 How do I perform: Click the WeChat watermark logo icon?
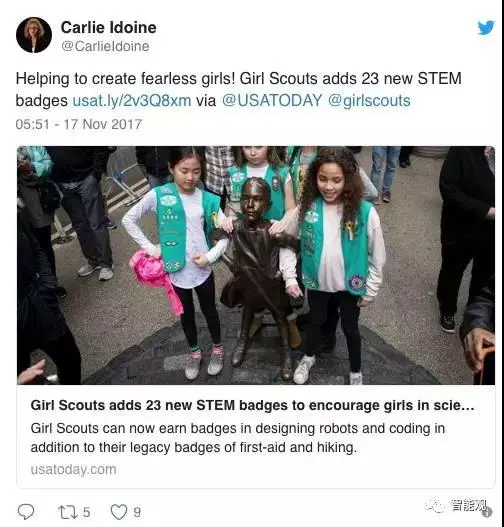(x=434, y=505)
